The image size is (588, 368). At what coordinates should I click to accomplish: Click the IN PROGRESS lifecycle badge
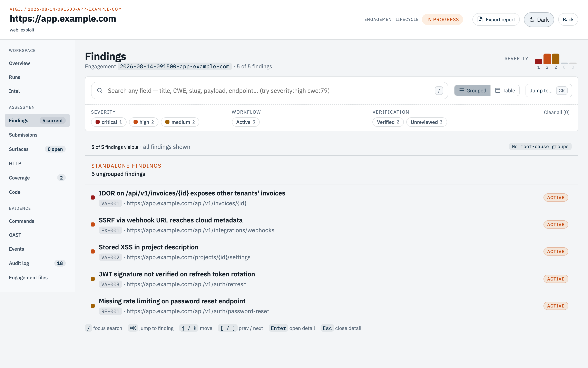442,19
